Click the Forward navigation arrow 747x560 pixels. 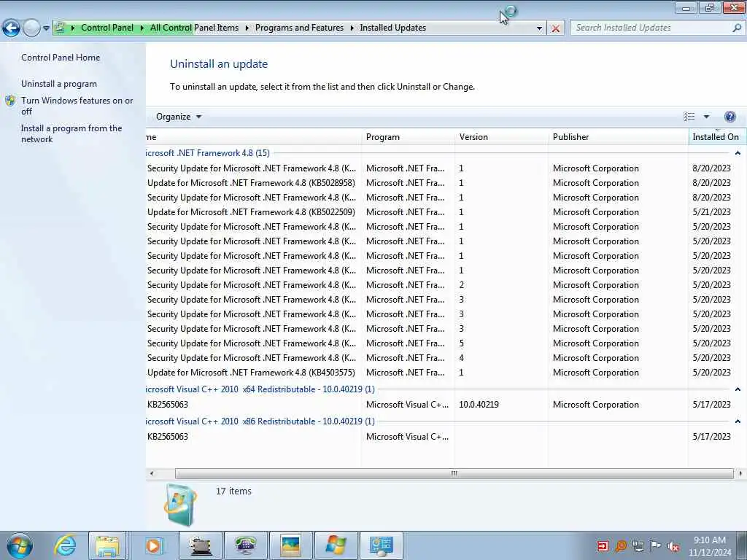pos(31,28)
